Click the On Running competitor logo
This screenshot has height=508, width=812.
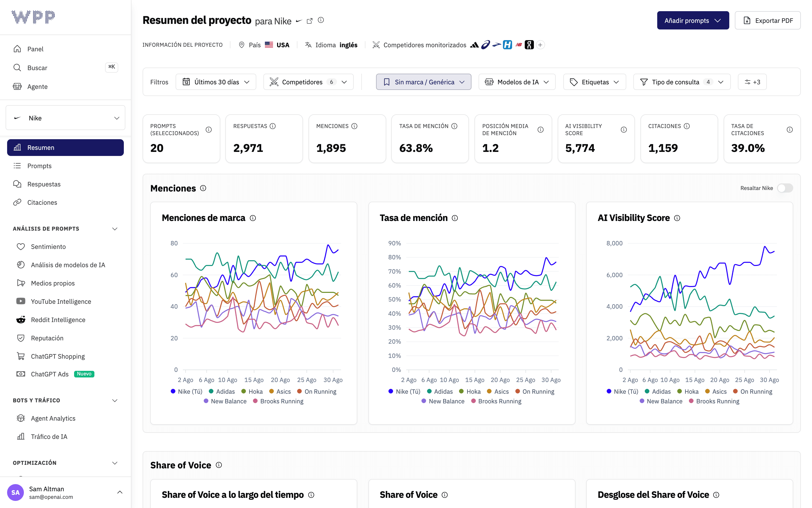(x=529, y=45)
